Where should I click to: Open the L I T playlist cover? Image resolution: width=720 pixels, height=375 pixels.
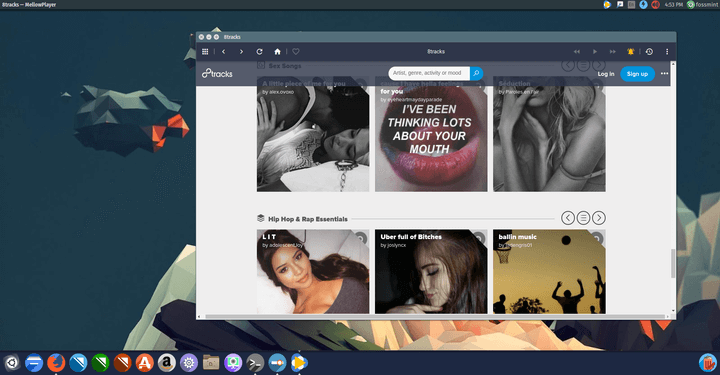[x=313, y=272]
